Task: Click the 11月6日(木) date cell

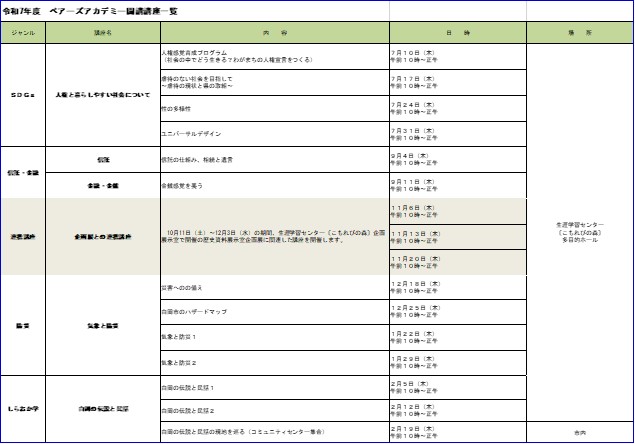Action: pos(458,211)
